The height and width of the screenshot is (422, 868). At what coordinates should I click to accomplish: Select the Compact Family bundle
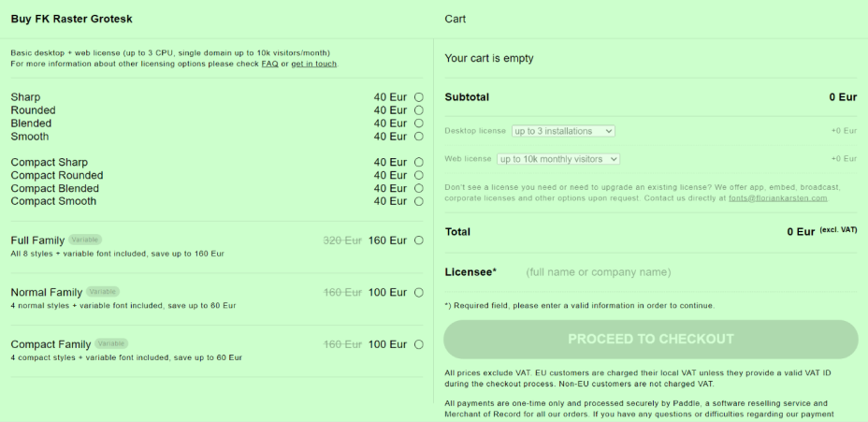[x=418, y=344]
